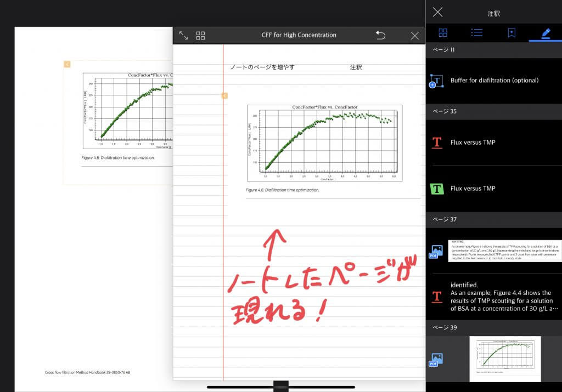This screenshot has width=562, height=392.
Task: Click the 'Figure 4.6' caption on the PDF page
Action: 117,158
